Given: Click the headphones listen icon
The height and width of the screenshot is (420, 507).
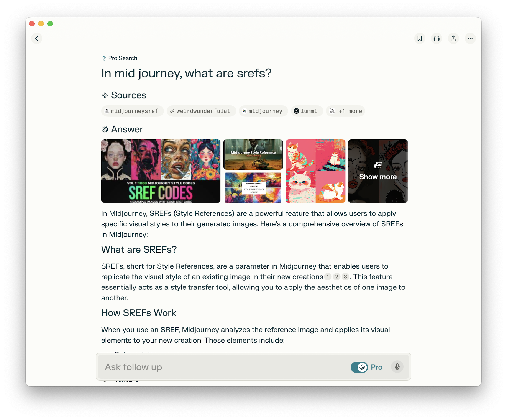Looking at the screenshot, I should (x=436, y=38).
